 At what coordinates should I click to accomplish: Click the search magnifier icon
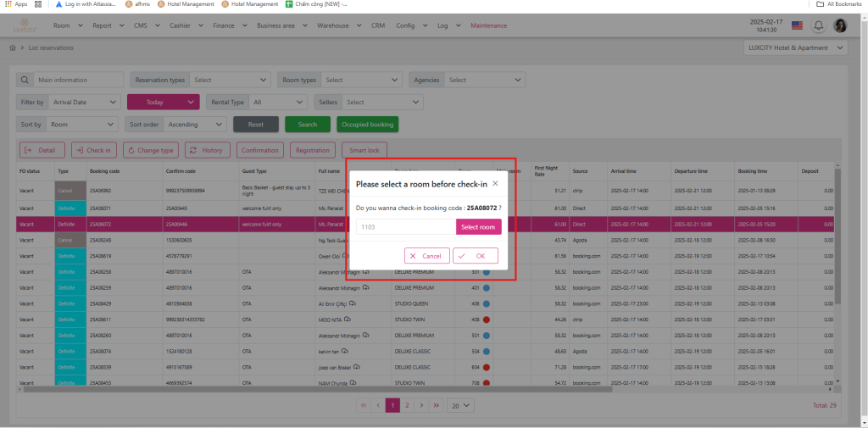pos(25,81)
